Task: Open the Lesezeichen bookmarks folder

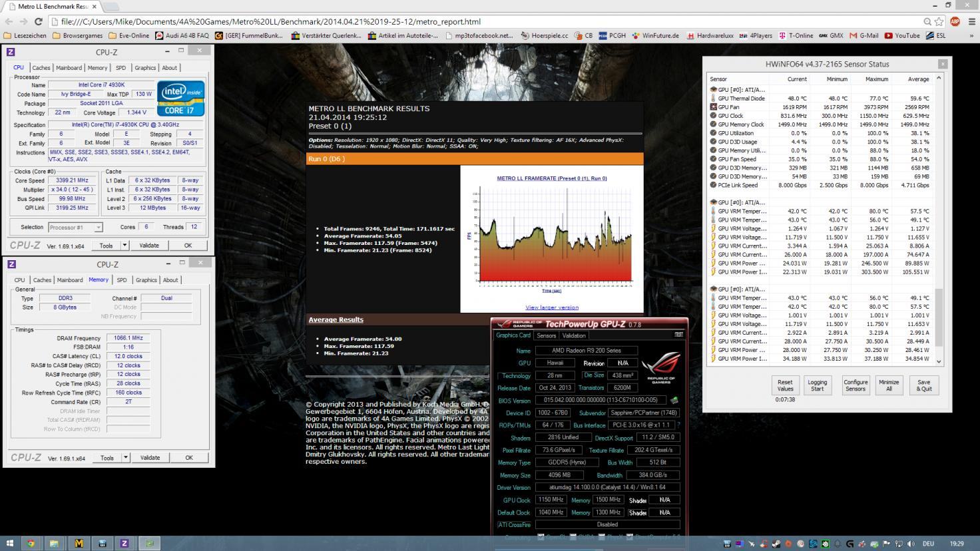Action: [x=25, y=35]
